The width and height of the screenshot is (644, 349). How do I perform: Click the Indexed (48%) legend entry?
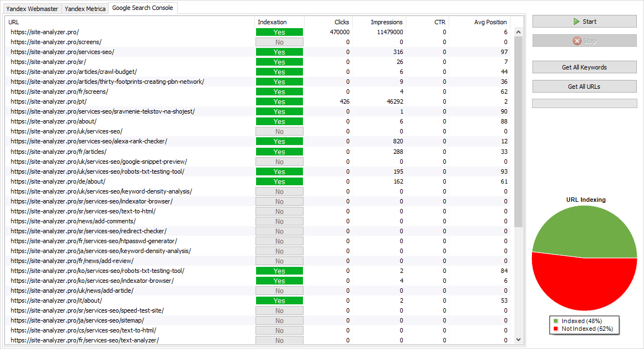click(581, 321)
